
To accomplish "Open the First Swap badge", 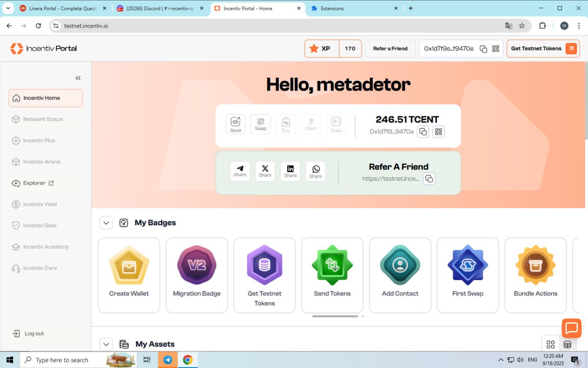I will 468,275.
